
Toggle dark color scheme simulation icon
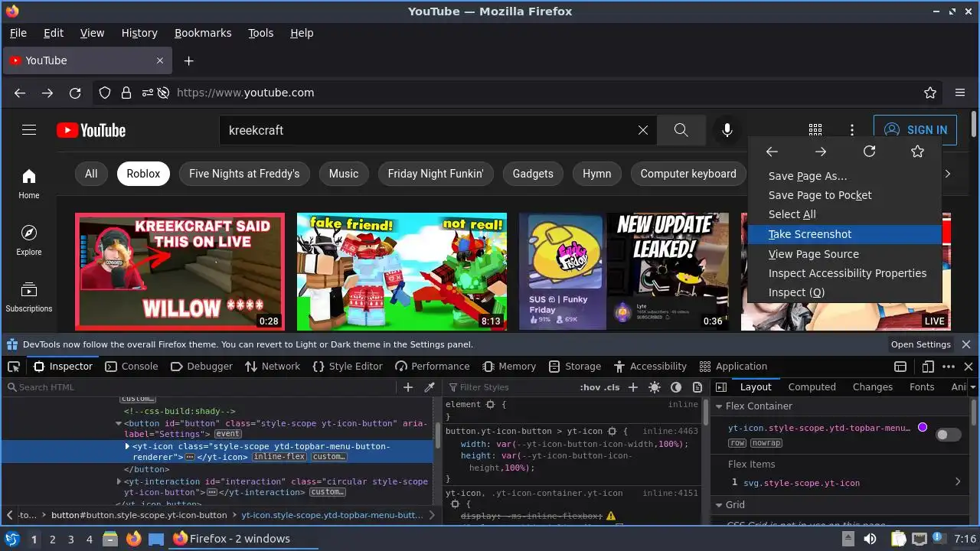676,387
